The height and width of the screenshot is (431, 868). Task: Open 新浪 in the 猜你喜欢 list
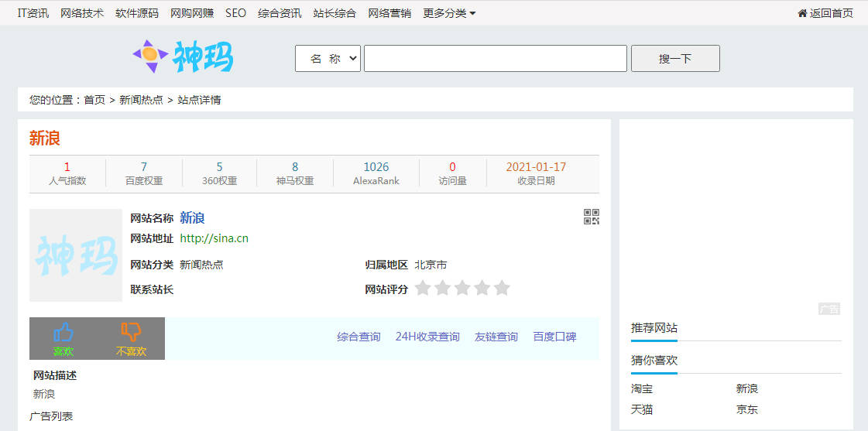746,389
